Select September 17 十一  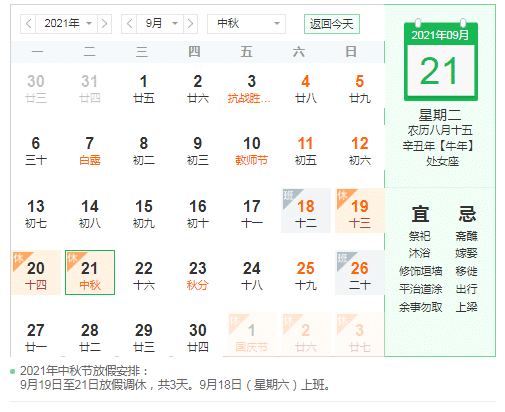pos(252,213)
